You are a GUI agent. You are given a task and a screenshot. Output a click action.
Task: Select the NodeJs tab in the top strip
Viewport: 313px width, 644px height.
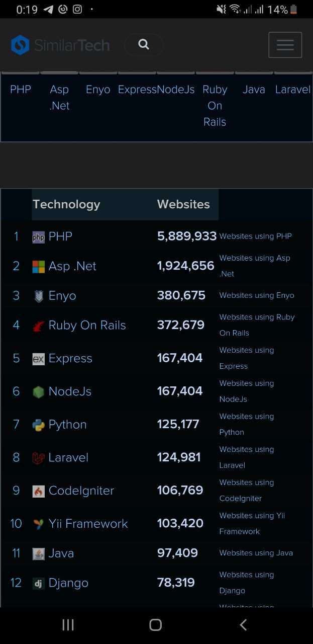(176, 90)
